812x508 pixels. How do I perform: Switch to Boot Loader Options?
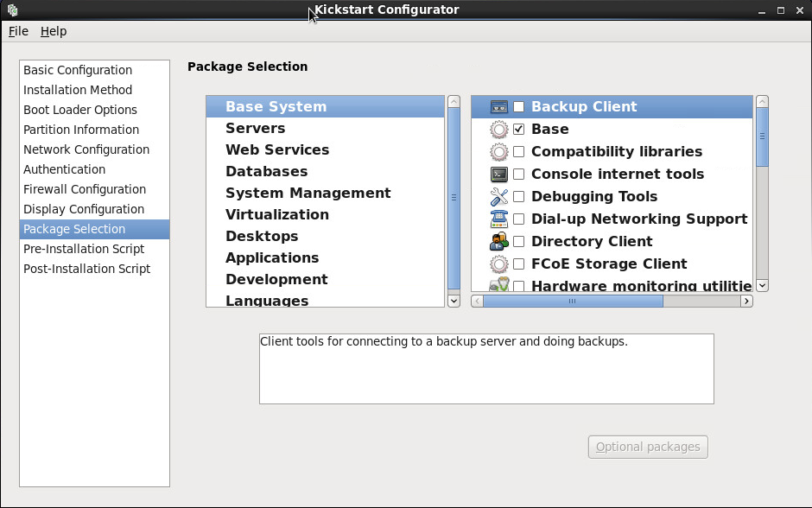[94, 110]
